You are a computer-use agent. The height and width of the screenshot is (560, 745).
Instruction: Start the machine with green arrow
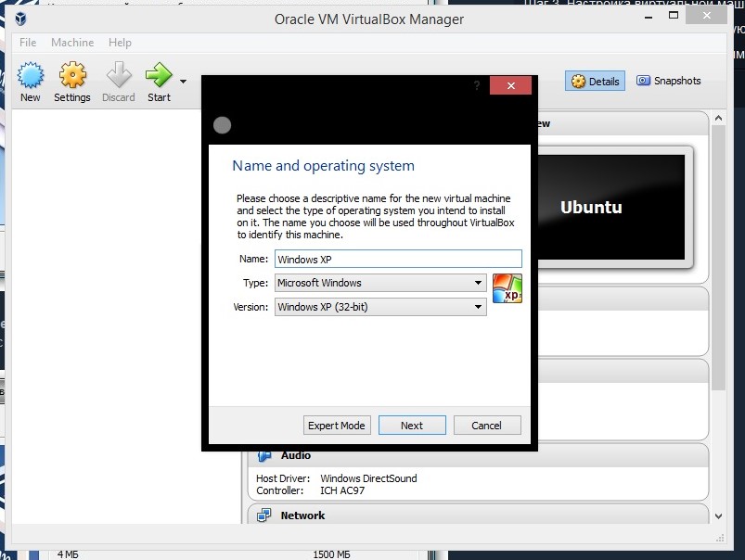tap(159, 75)
